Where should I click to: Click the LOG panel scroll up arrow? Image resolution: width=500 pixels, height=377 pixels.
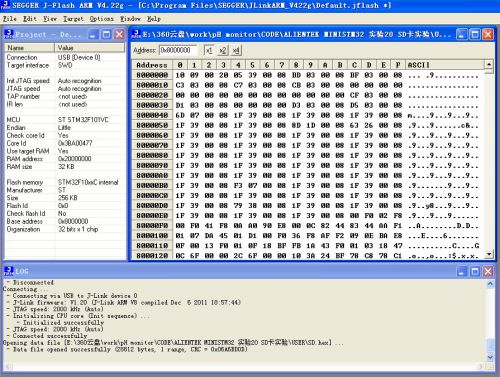(x=490, y=284)
